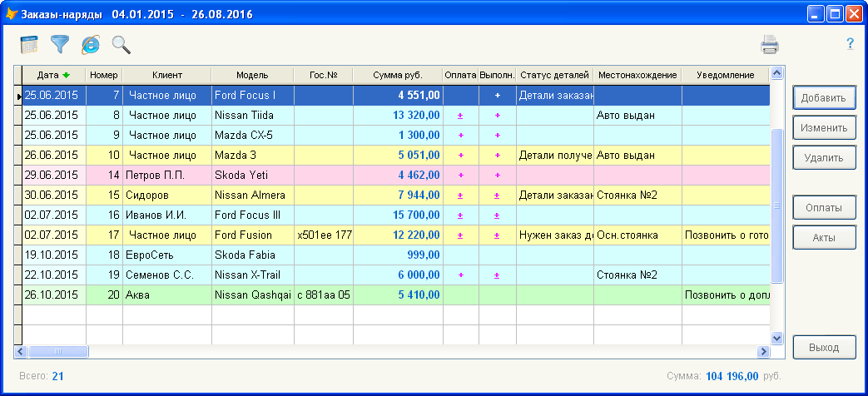This screenshot has height=396, width=868.
Task: Click Детали получены status in Mazda 3 row
Action: tap(555, 156)
